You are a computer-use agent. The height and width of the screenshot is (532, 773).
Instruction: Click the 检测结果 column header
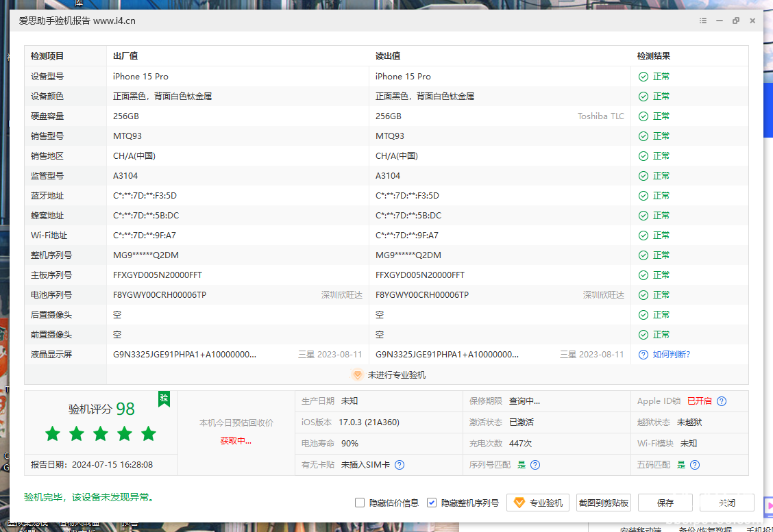[654, 56]
